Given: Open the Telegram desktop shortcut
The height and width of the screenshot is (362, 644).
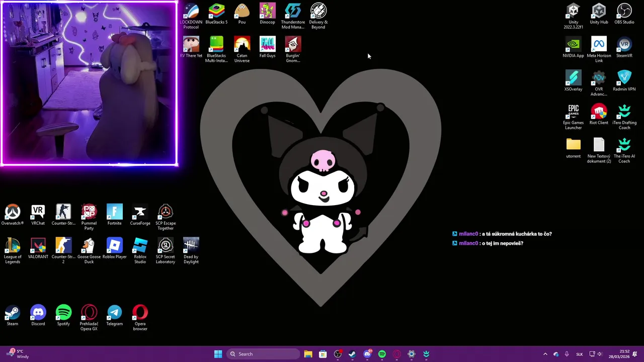Looking at the screenshot, I should 115,315.
